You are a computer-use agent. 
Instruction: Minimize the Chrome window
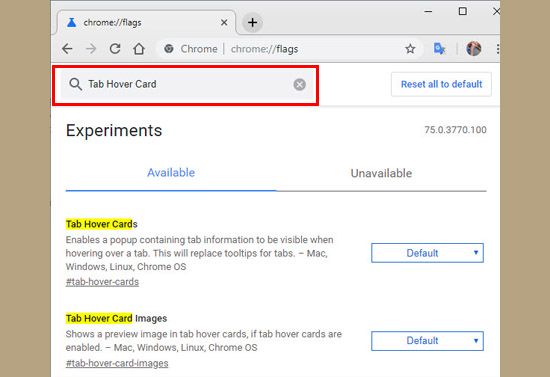(428, 12)
